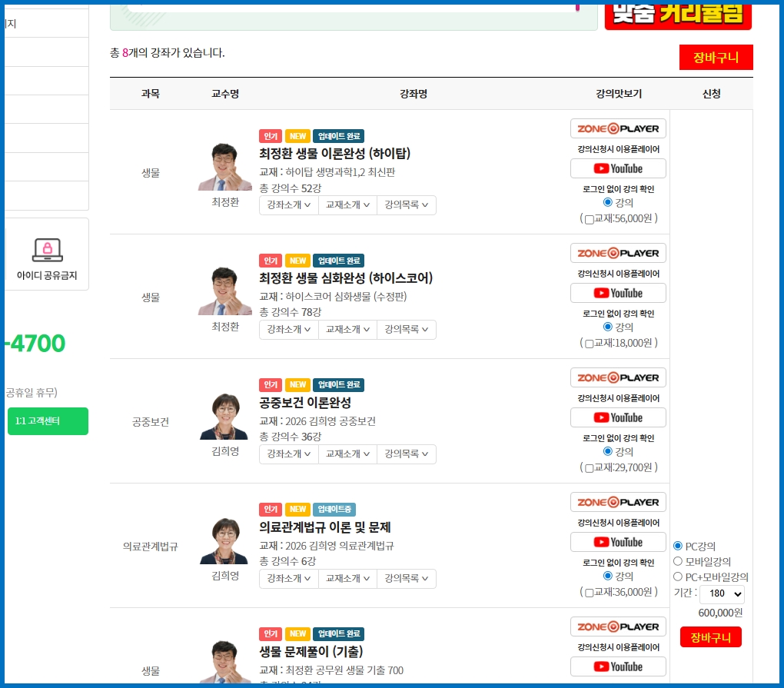
Task: Click 최정환 photo in 생물 이론완성 row
Action: [x=225, y=167]
